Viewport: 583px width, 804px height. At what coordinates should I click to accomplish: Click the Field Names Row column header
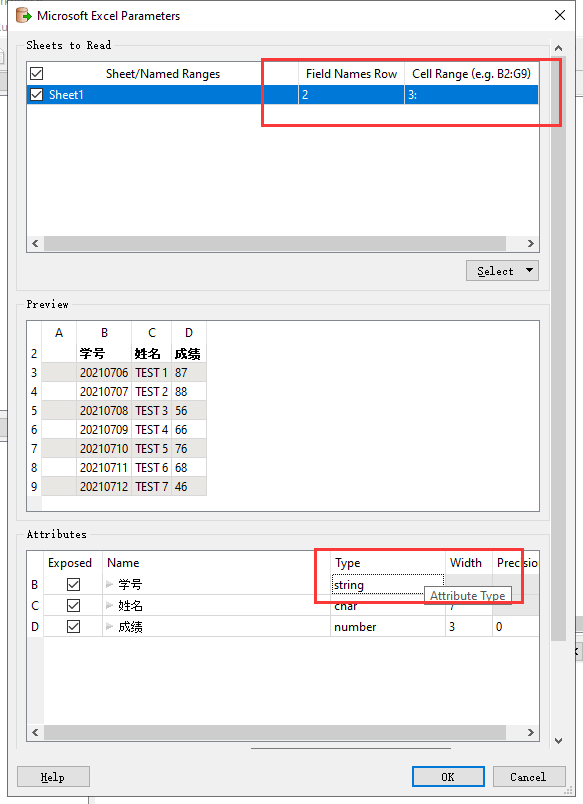[351, 74]
